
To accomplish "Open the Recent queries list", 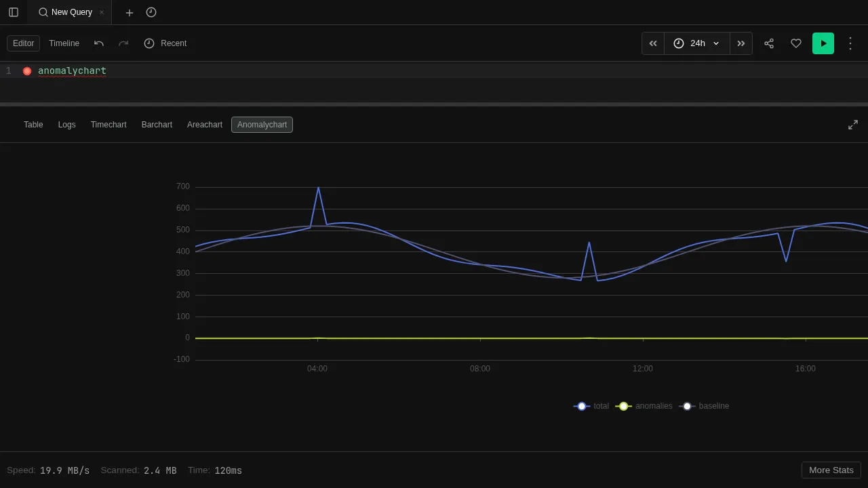I will tap(165, 43).
